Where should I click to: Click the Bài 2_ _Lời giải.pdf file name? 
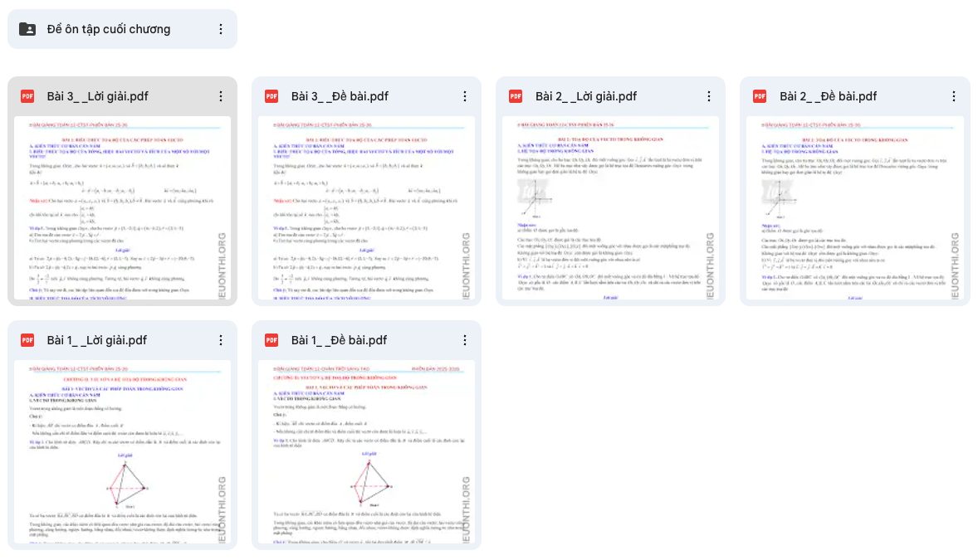click(586, 96)
